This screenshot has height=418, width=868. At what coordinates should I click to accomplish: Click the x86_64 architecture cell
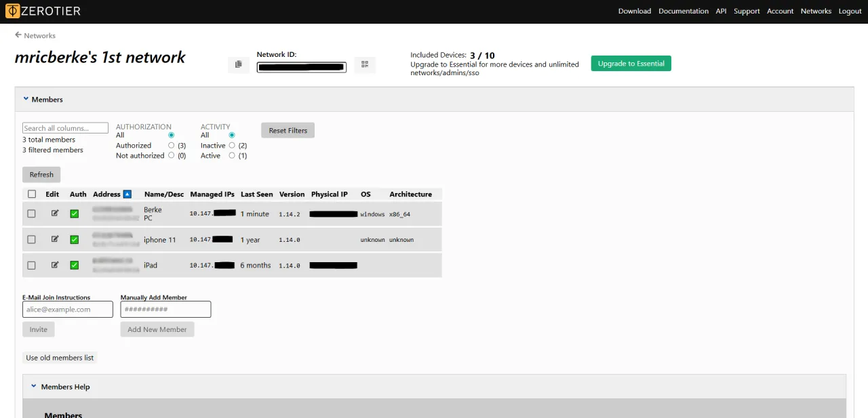(x=399, y=214)
